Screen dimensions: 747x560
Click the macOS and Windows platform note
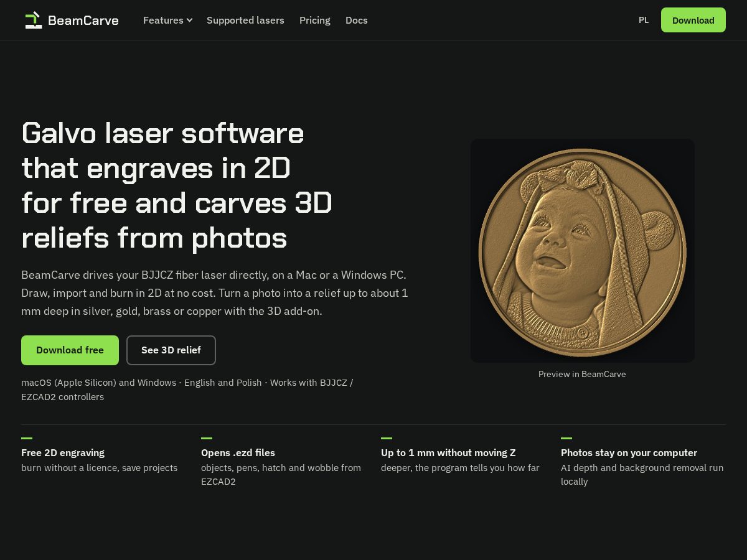click(x=187, y=390)
